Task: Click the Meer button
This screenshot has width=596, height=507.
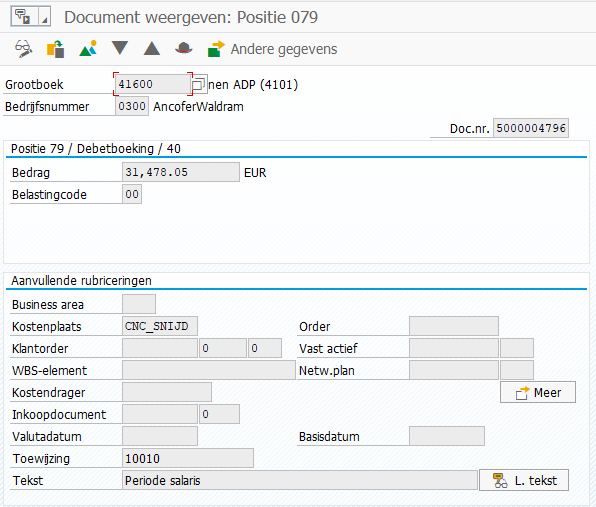Action: coord(538,392)
